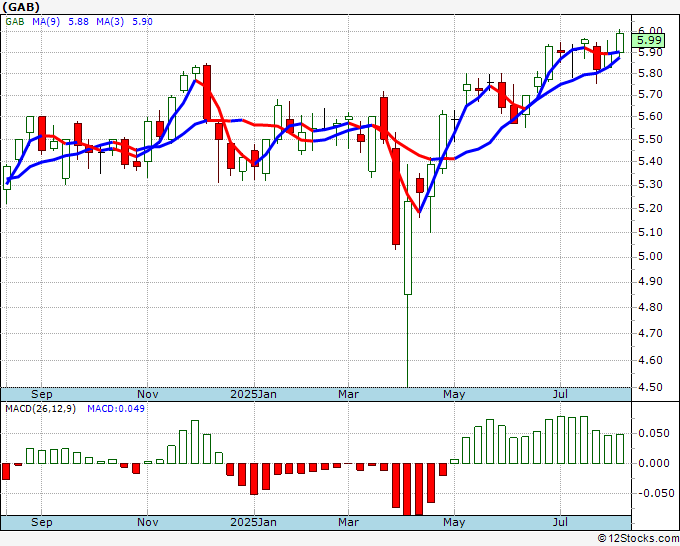Click the large red April candle closing near 5.05
The width and height of the screenshot is (680, 546).
[396, 196]
